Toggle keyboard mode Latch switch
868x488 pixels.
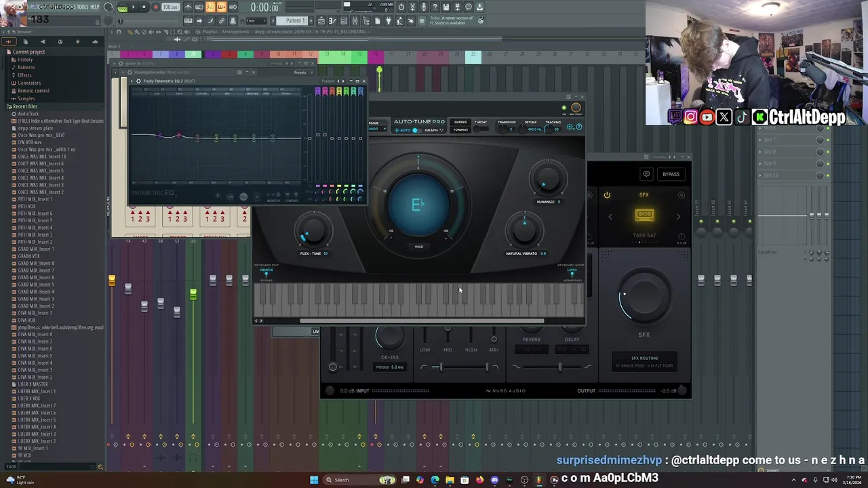coord(572,274)
